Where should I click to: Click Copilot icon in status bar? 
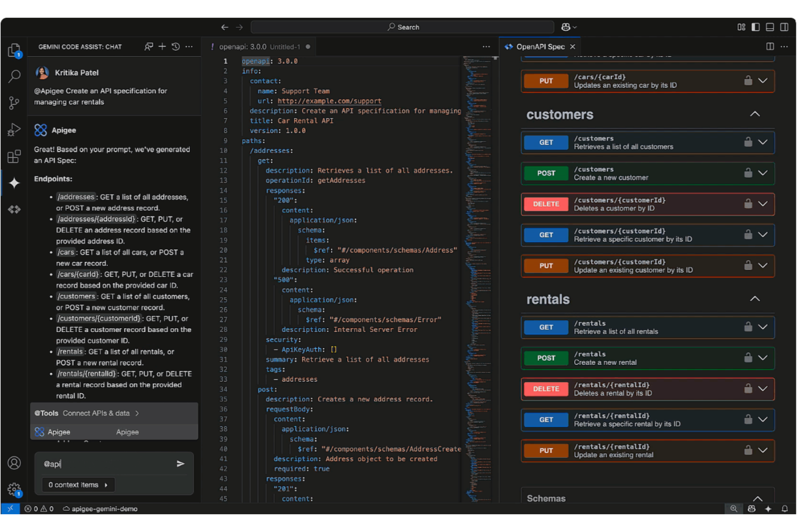[x=752, y=508]
